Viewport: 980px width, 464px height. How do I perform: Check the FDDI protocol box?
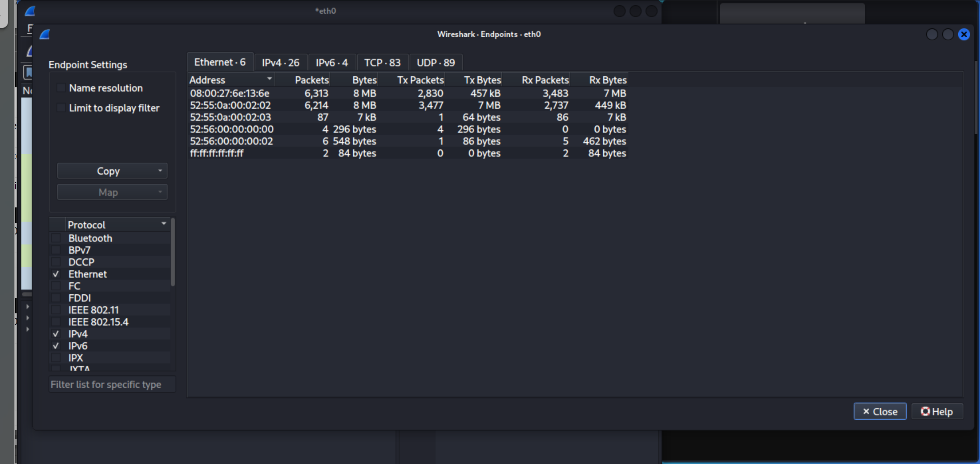56,298
